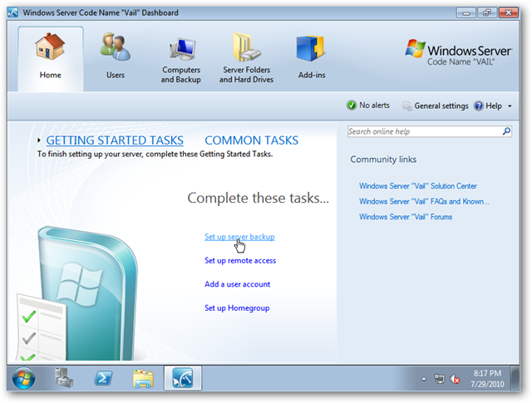Click the muted volume tray icon

click(455, 379)
